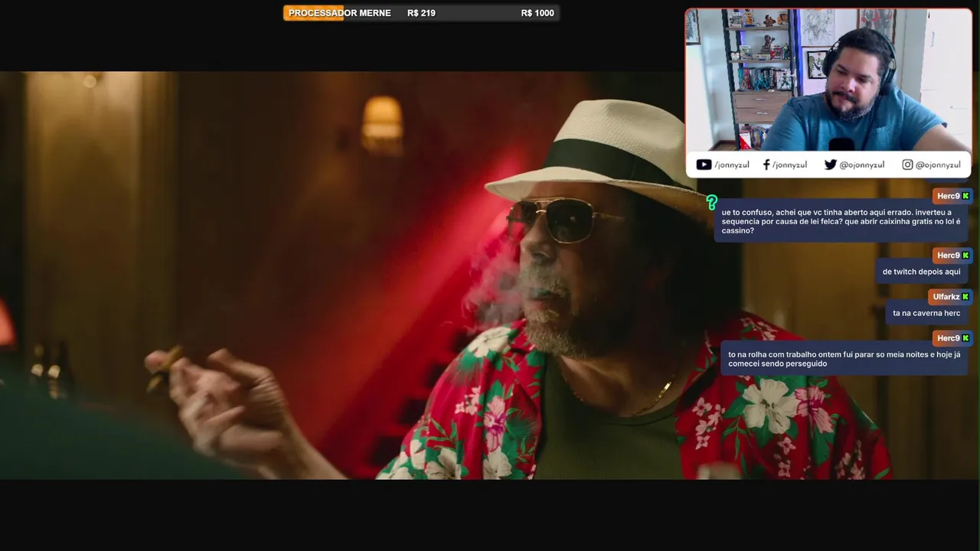This screenshot has width=980, height=551.
Task: Click the PROCESSADOR MERNE goal progress bar
Action: click(421, 13)
